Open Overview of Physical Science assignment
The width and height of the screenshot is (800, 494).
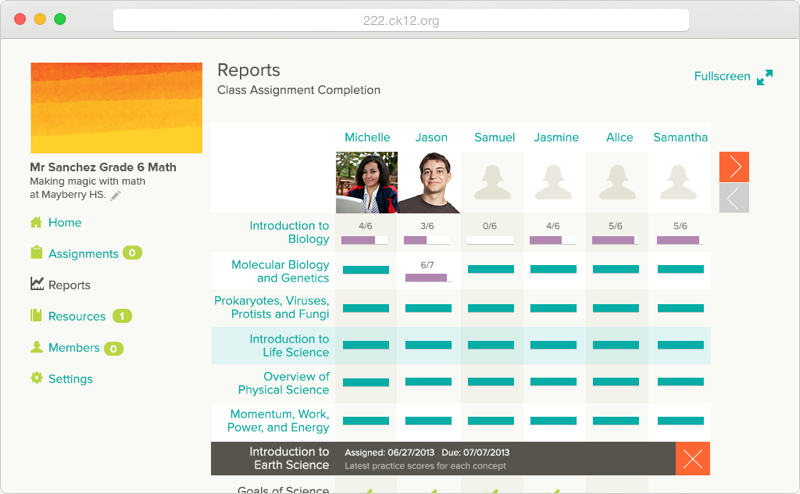(284, 383)
